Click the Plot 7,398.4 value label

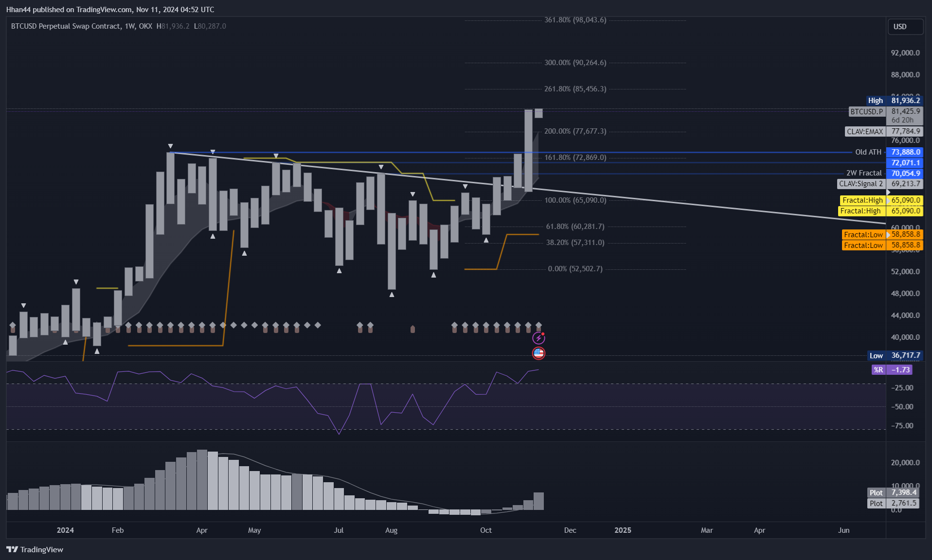click(x=893, y=493)
